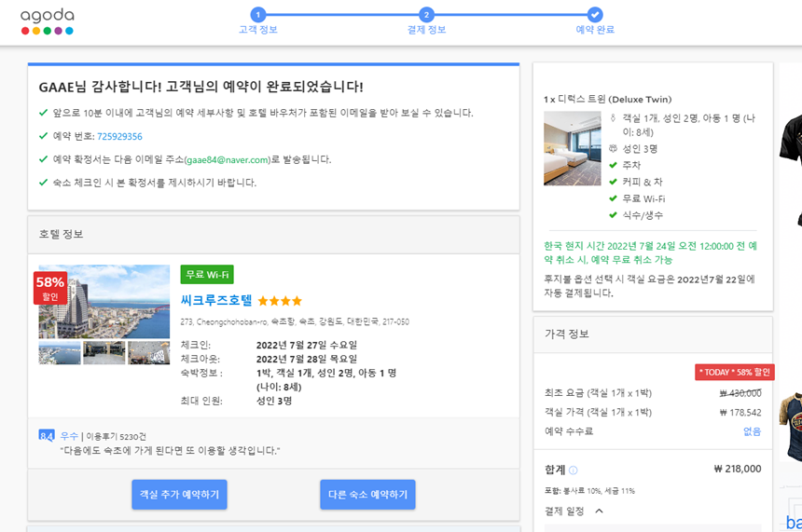
Task: Click the 58% 할인 red discount badge
Action: 50,288
